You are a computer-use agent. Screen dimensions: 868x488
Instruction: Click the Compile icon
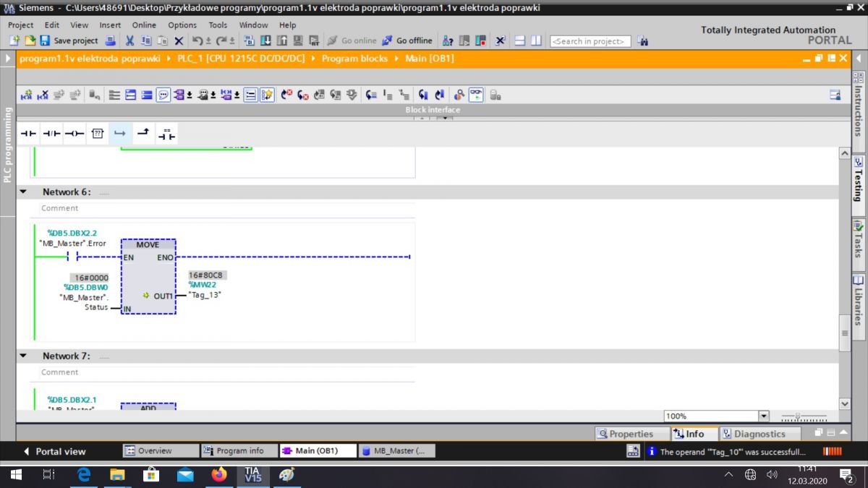(251, 40)
